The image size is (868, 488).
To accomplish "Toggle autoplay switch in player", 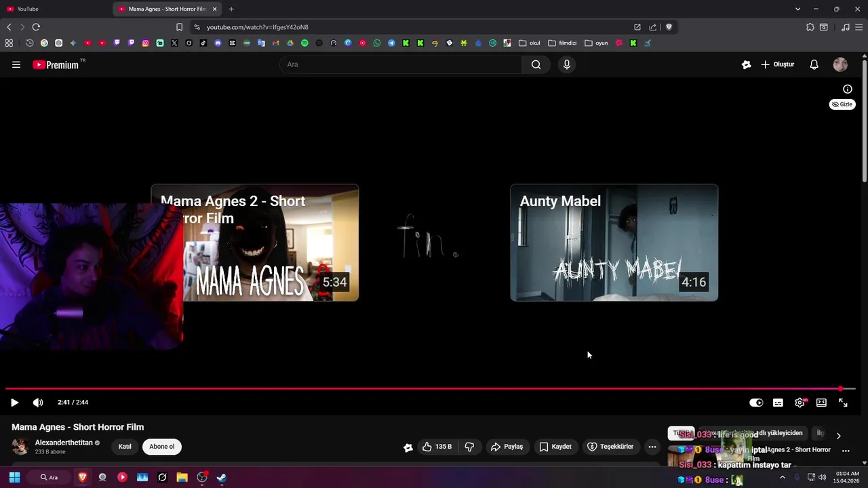I will pyautogui.click(x=756, y=403).
